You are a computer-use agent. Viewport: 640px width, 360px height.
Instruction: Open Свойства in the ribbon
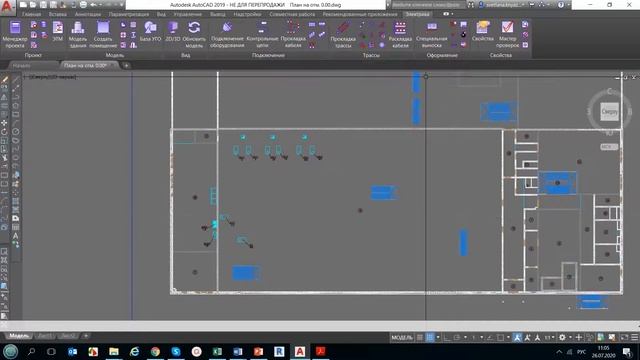[482, 31]
